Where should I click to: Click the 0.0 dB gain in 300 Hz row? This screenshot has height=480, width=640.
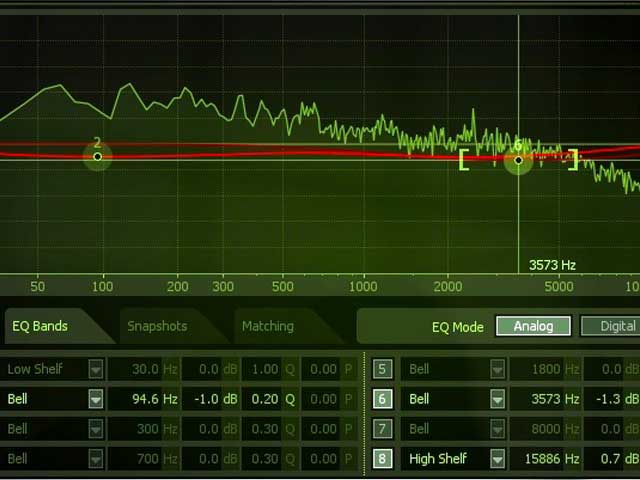[211, 429]
